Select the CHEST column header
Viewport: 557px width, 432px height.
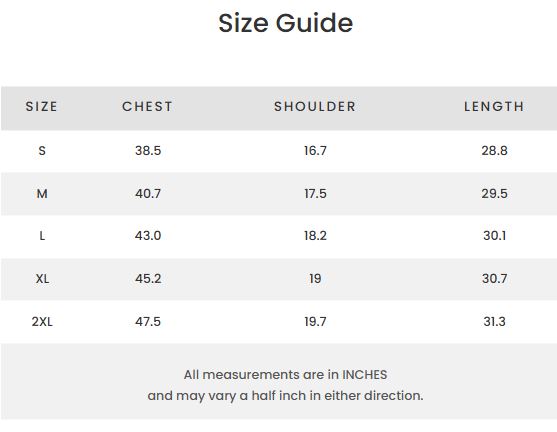point(147,107)
